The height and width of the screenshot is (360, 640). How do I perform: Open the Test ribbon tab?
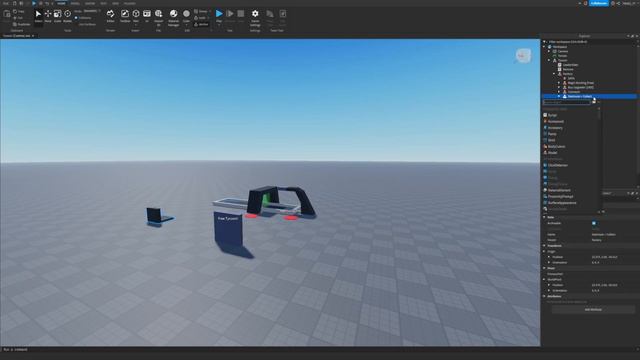(103, 3)
